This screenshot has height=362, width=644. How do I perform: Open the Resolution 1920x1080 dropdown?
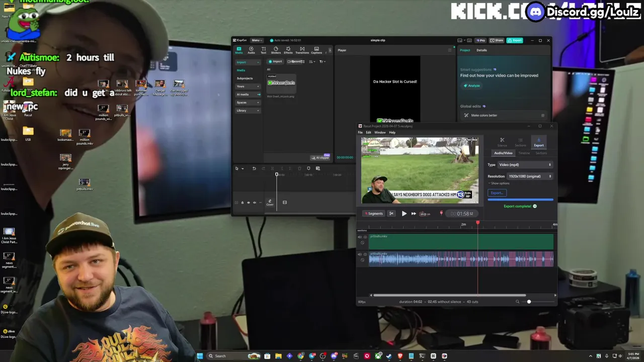tap(530, 176)
